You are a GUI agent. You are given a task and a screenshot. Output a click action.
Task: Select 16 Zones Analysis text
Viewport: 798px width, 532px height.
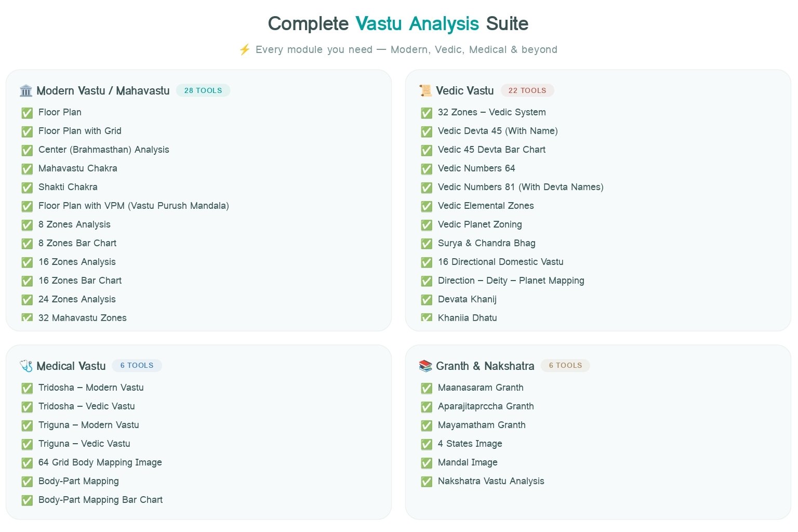coord(77,262)
